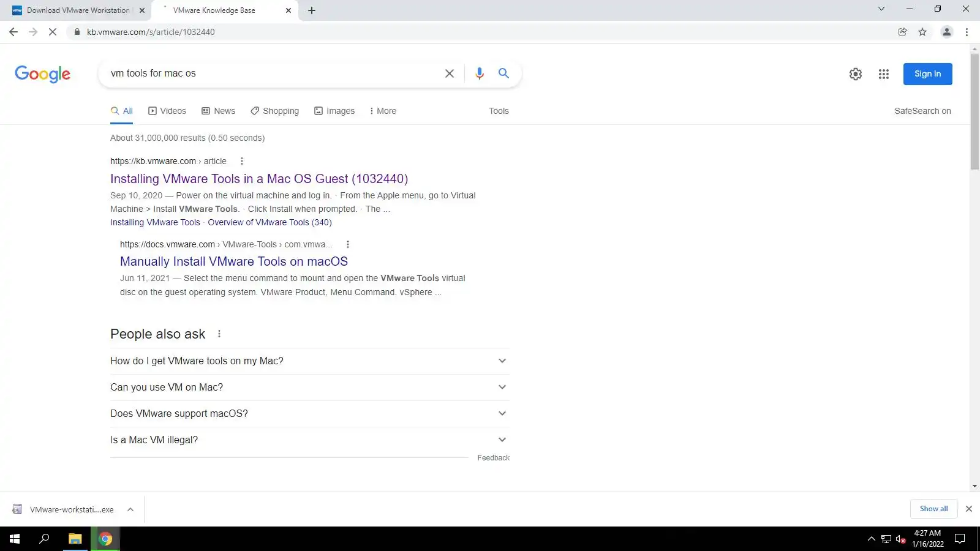Image resolution: width=980 pixels, height=551 pixels.
Task: Open the Windows notification center
Action: point(960,539)
